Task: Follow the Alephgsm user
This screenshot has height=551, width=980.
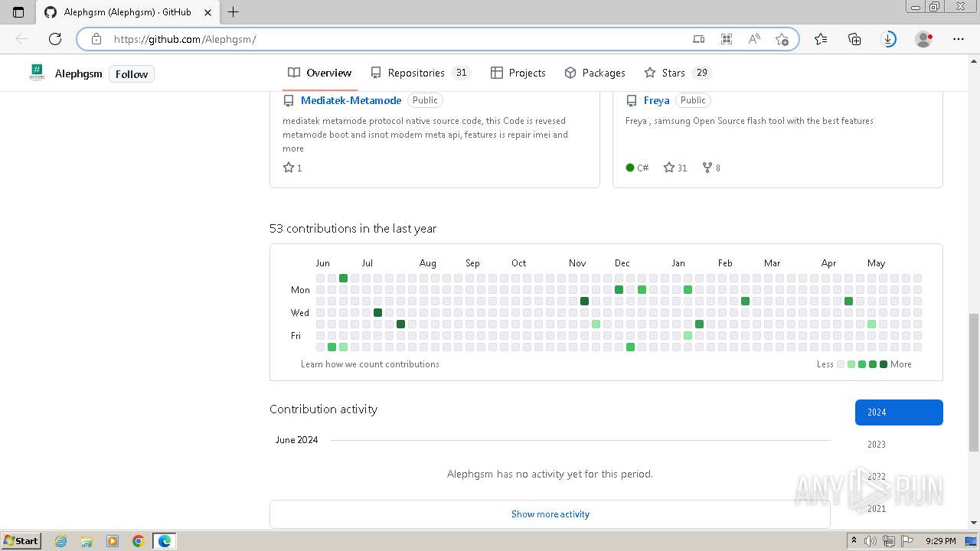Action: coord(132,74)
